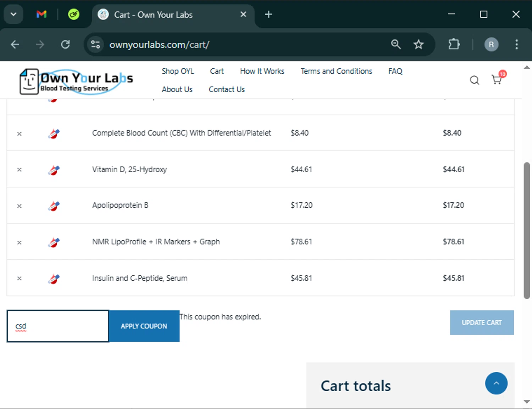Open Insulin and C-Peptide, Serum product
The width and height of the screenshot is (532, 409).
click(x=140, y=278)
